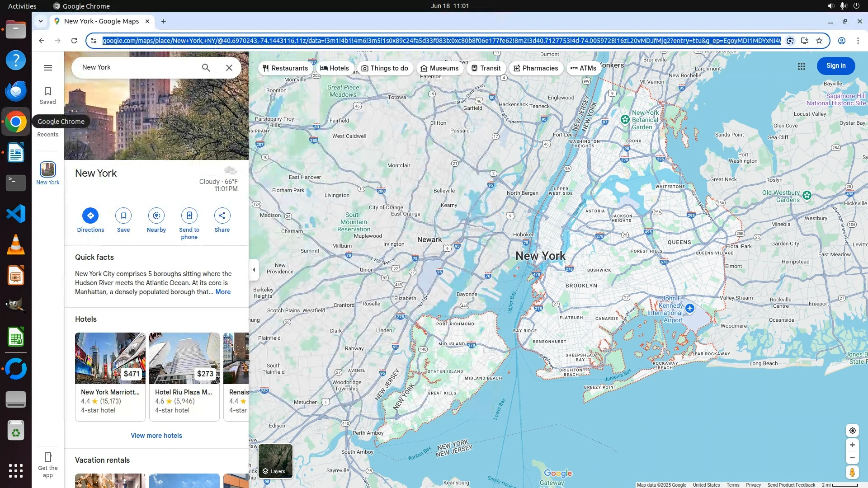The height and width of the screenshot is (488, 868).
Task: Zoom in using the plus control
Action: pos(852,445)
